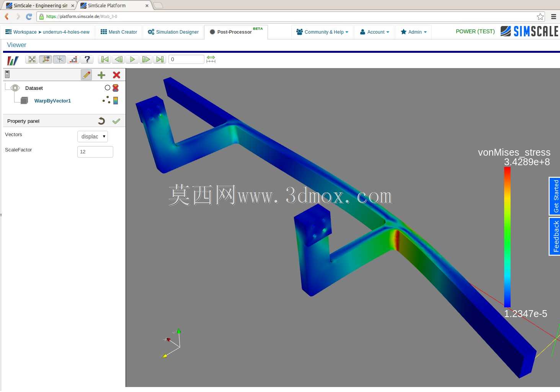Click the Property panel header label

(23, 121)
